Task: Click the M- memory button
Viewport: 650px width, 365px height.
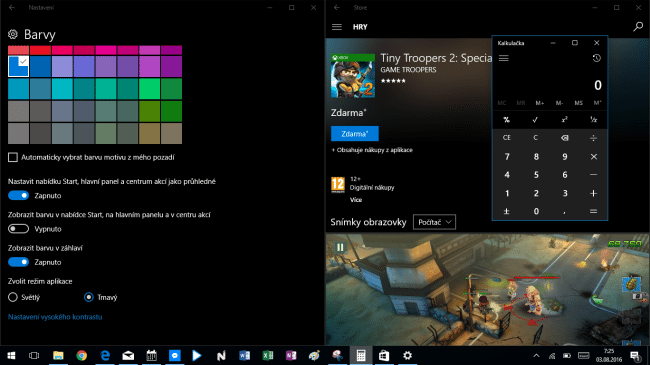Action: [559, 103]
